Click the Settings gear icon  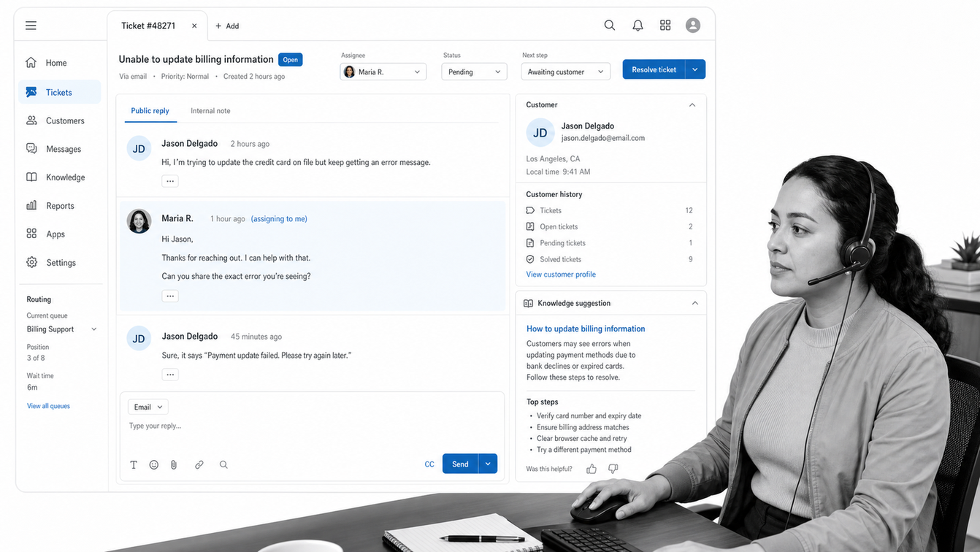(31, 263)
